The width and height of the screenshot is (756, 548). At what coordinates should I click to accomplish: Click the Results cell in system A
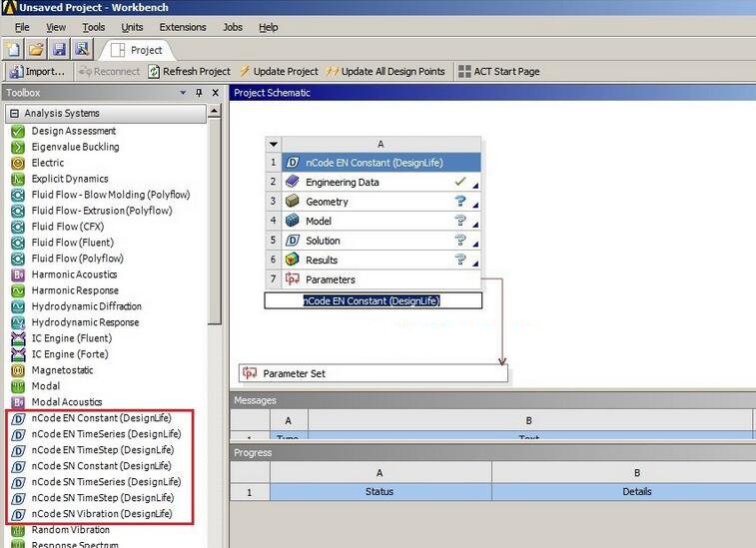pyautogui.click(x=380, y=260)
